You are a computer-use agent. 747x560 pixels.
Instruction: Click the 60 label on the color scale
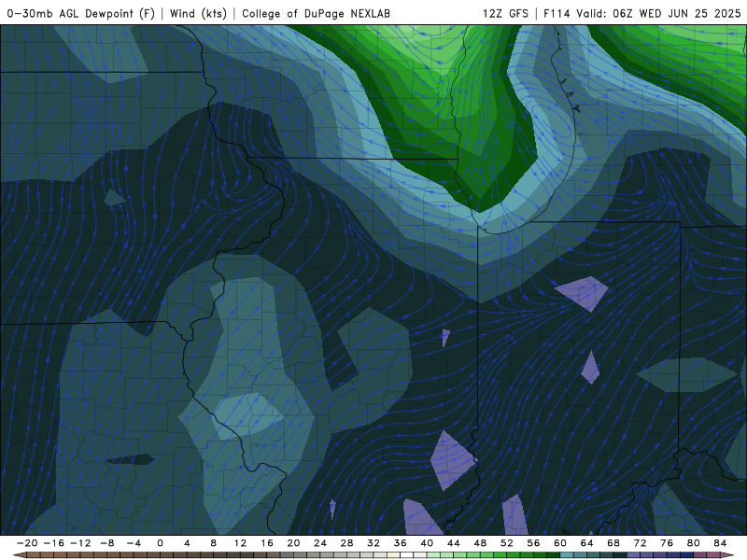coord(560,543)
